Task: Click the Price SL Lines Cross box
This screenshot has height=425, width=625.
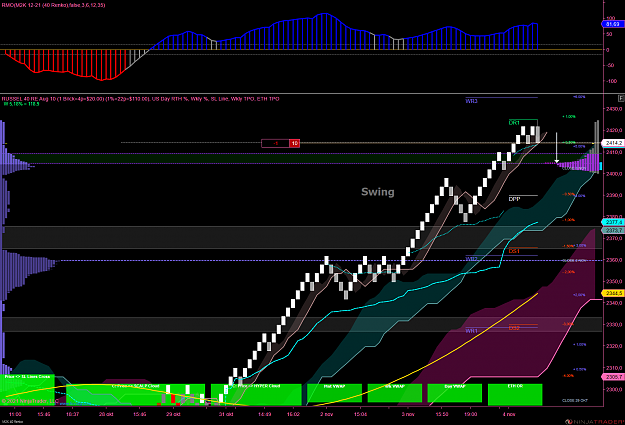Action: 27,390
